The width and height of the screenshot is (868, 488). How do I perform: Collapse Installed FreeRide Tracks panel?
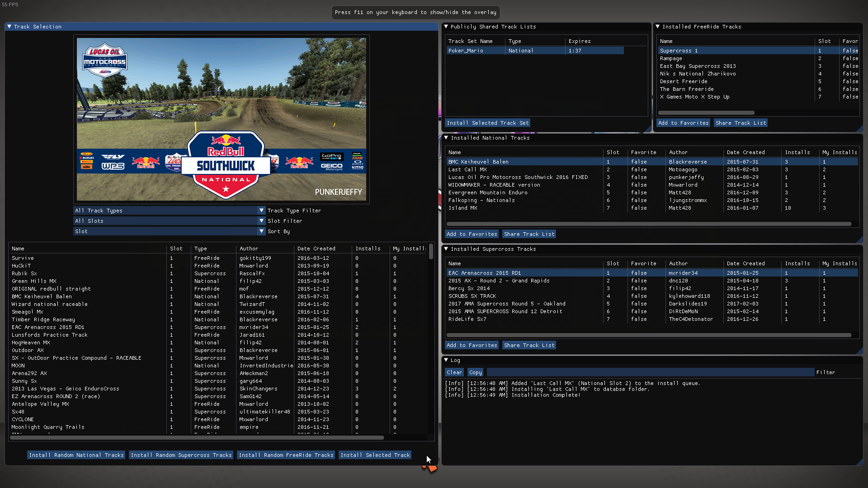658,27
